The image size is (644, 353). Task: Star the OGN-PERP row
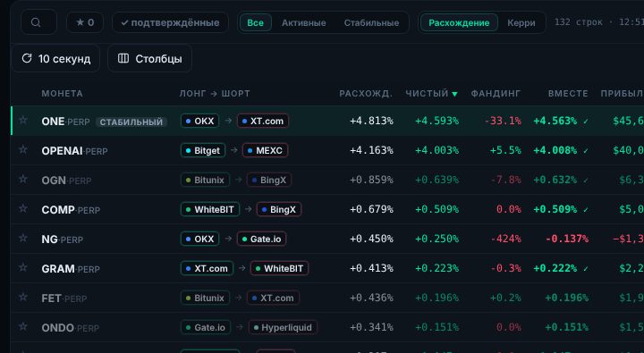23,179
